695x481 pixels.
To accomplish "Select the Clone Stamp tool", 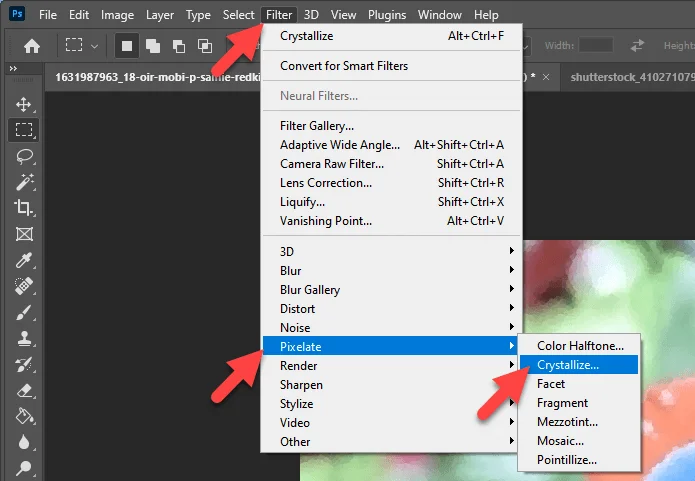I will 24,339.
